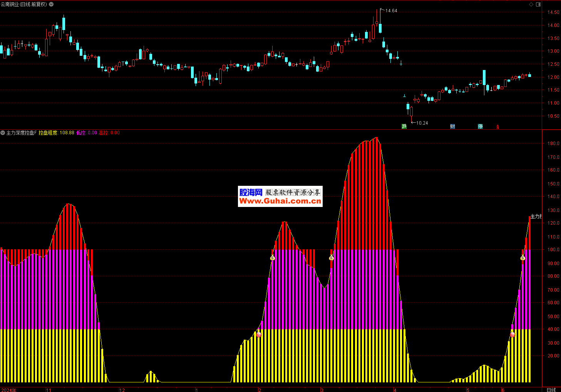Screen dimensions: 561x392
Task: Click the 日线 period label at bottom right
Action: click(551, 390)
